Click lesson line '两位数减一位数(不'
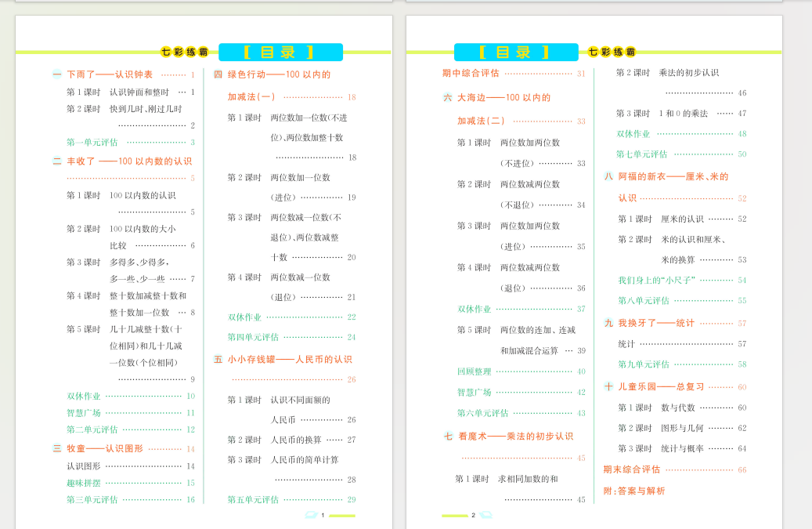The image size is (812, 529). tap(306, 217)
